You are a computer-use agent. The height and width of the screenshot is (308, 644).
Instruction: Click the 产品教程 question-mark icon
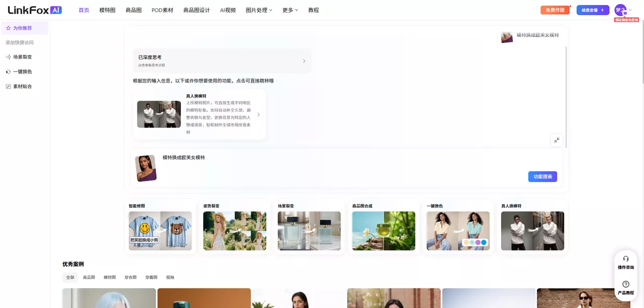tap(626, 287)
